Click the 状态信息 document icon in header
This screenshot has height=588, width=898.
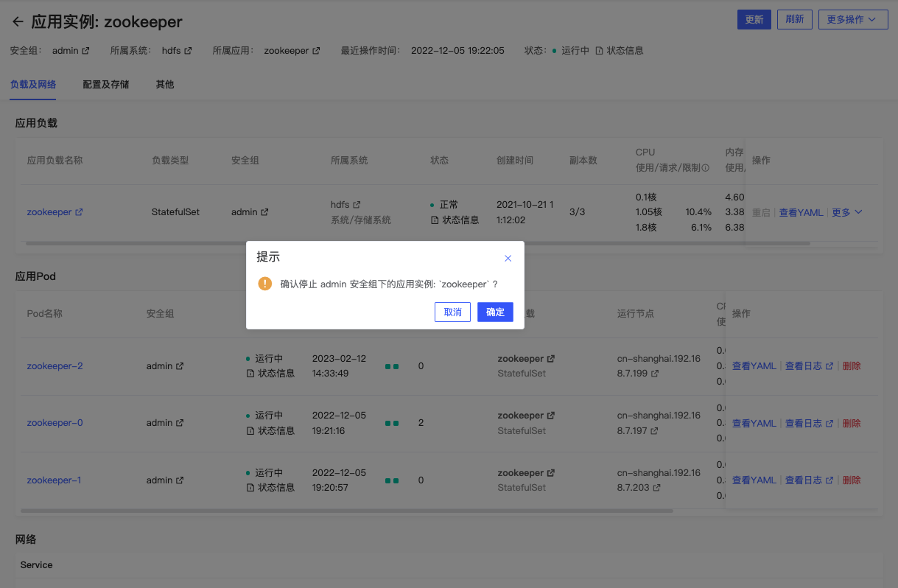pyautogui.click(x=599, y=51)
